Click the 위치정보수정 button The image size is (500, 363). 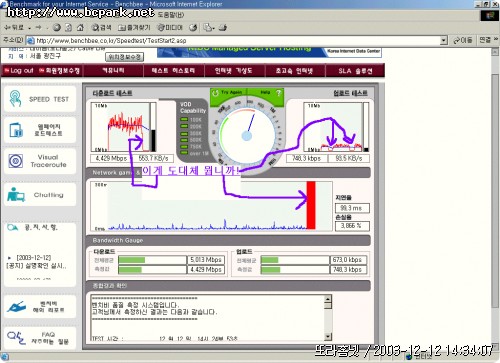coord(125,57)
